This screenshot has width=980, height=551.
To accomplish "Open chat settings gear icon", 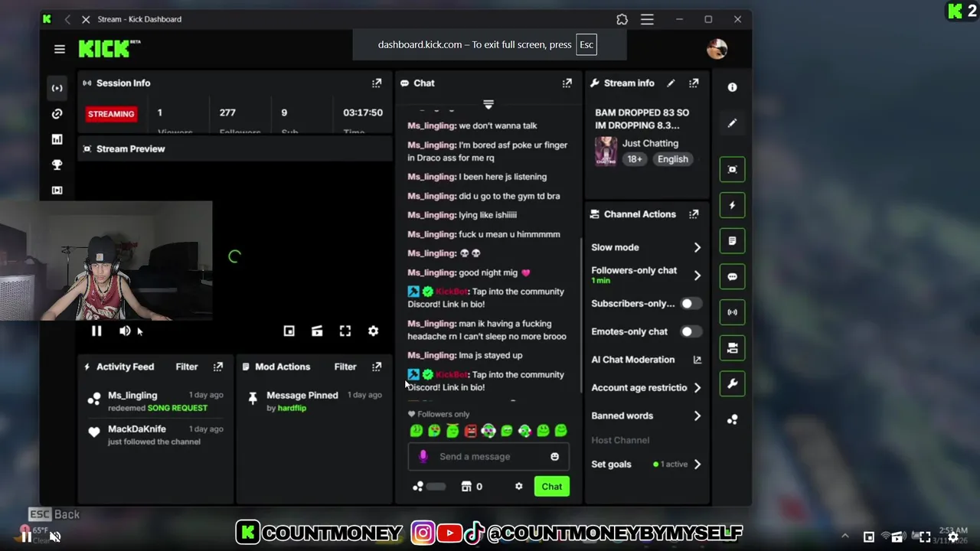I will pyautogui.click(x=518, y=486).
